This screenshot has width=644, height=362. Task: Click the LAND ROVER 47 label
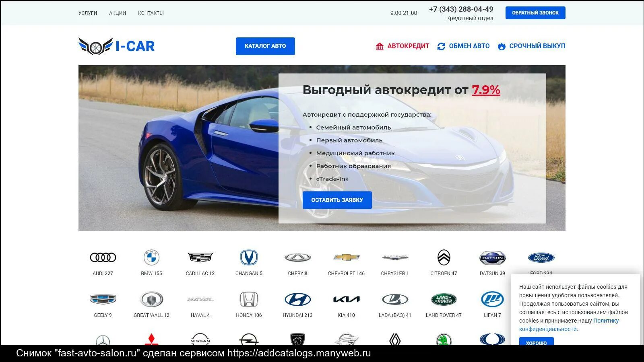(x=444, y=315)
